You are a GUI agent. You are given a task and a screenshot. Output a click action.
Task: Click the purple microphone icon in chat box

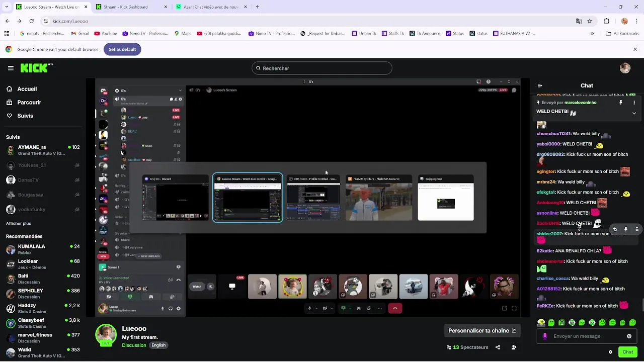(x=545, y=336)
